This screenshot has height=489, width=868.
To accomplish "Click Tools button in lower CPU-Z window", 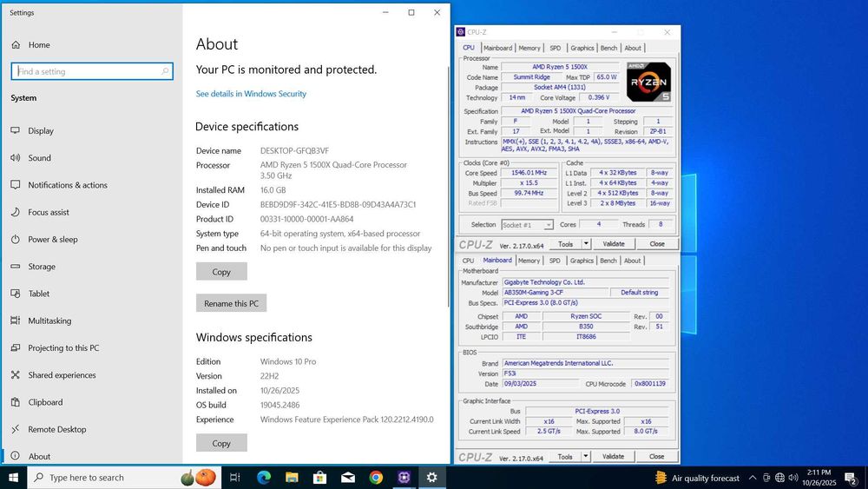I will tap(565, 456).
